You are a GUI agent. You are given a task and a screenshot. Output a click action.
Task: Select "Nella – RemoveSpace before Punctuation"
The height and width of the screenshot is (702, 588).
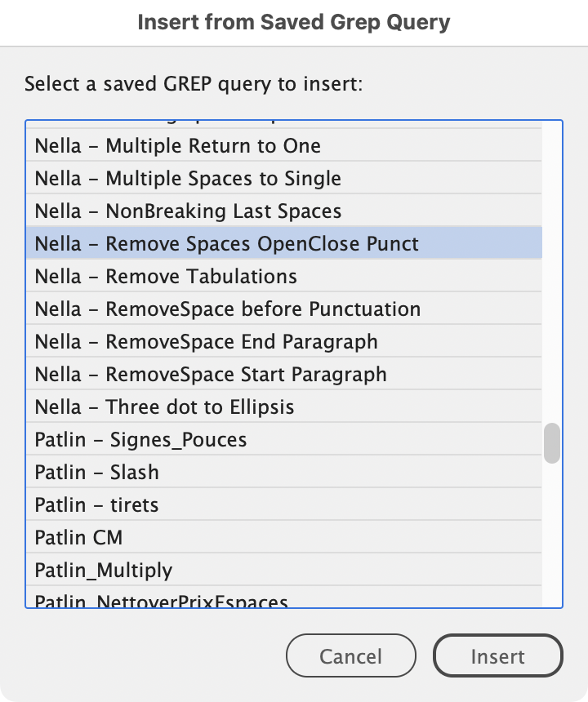[x=228, y=309]
